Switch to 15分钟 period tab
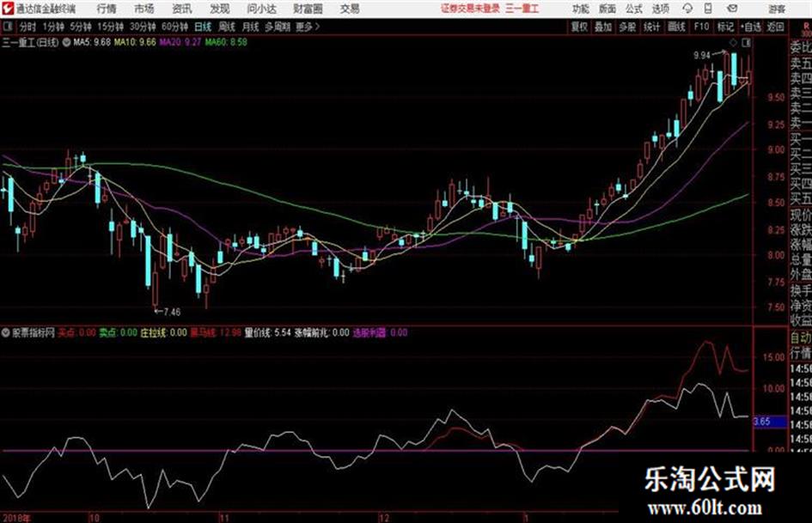This screenshot has height=523, width=812. click(x=110, y=27)
